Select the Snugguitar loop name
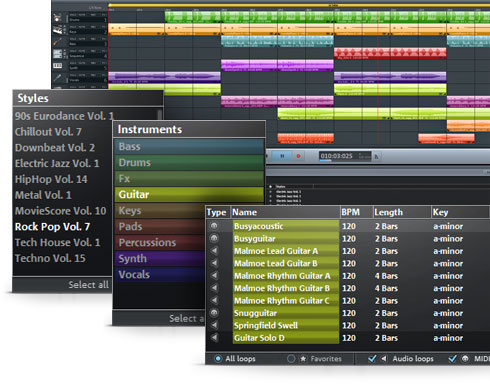Screen dimensions: 490x392 click(x=255, y=313)
